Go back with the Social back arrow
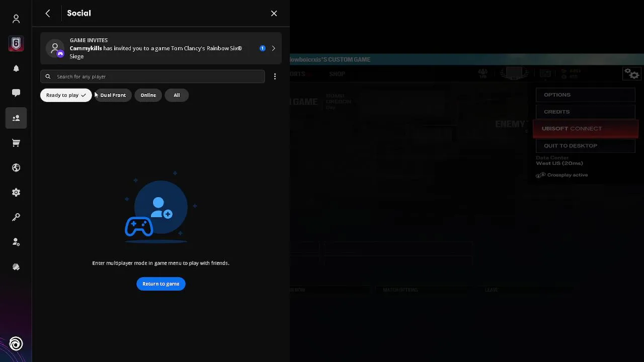The image size is (644, 362). (48, 14)
